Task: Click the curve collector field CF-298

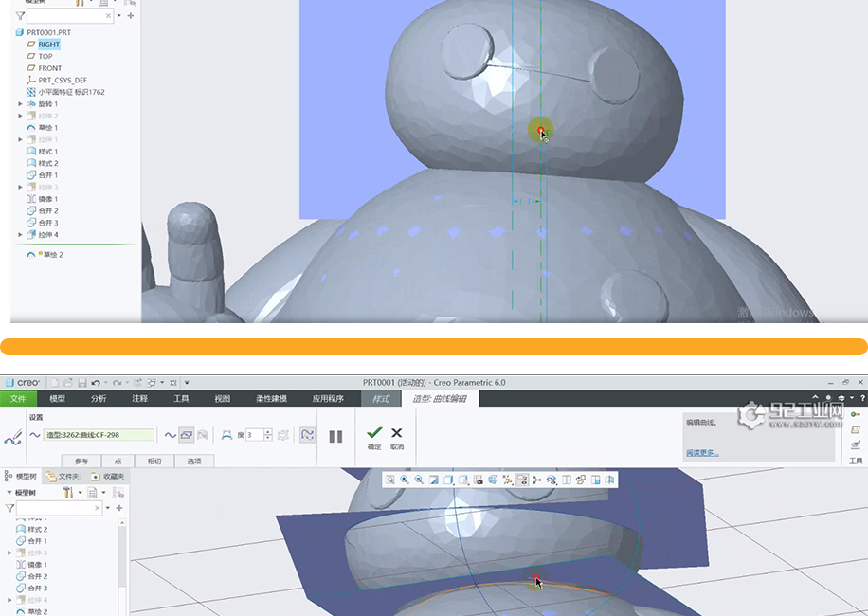Action: [99, 435]
